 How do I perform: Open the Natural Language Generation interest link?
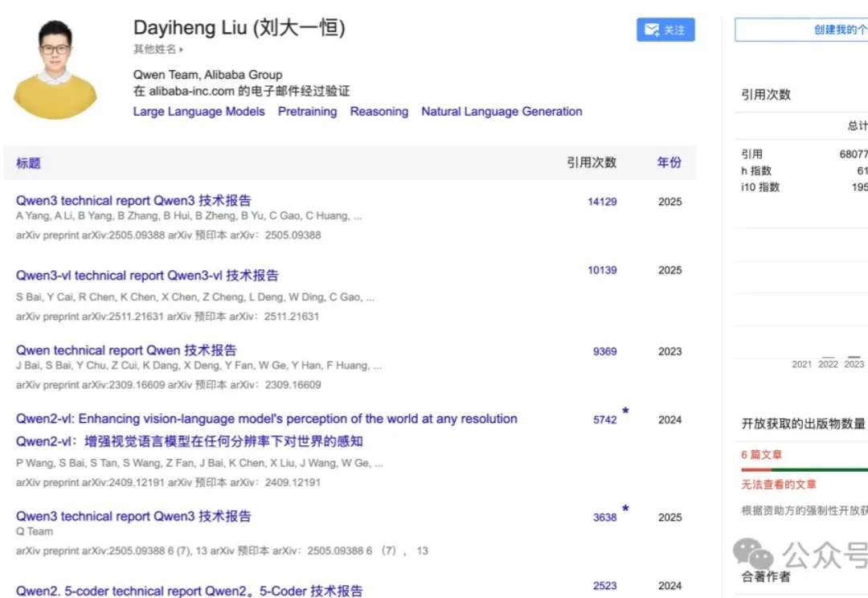[x=502, y=111]
